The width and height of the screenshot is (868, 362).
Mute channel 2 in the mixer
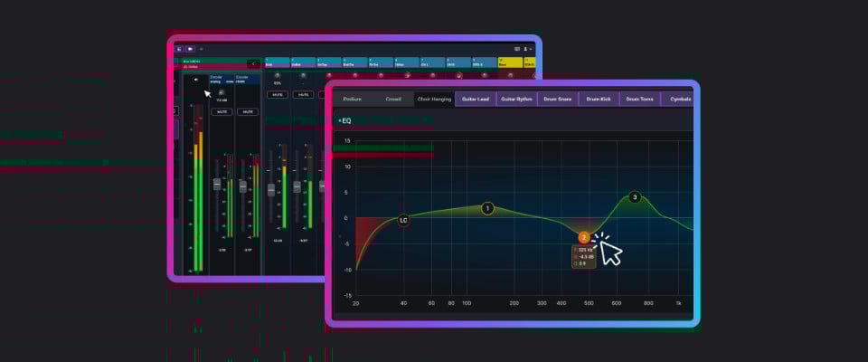(x=304, y=95)
